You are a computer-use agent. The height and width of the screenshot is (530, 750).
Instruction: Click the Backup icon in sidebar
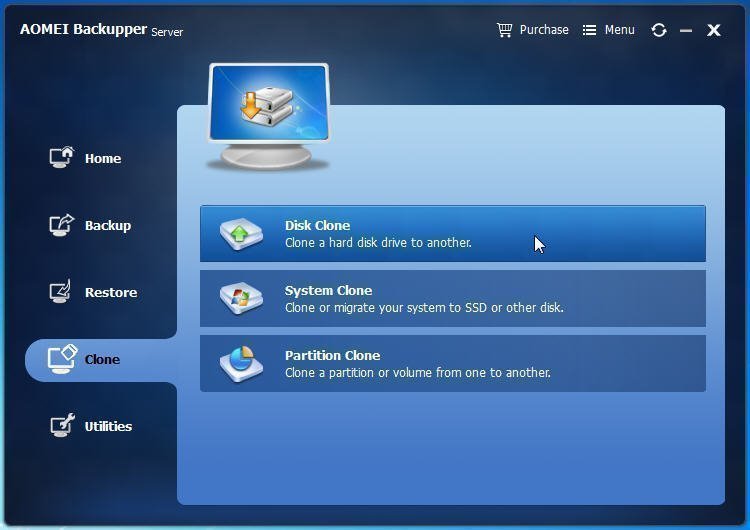tap(62, 225)
